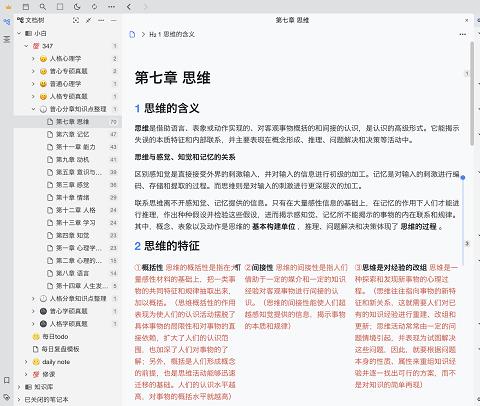480x406 pixels.
Task: Open document 第十四章 人生发...
Action: (82, 286)
